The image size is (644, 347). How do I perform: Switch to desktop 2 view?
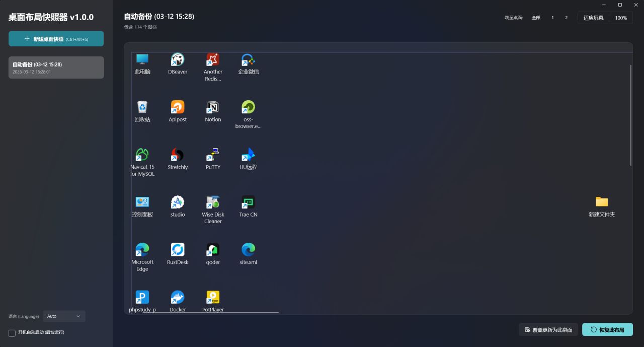point(566,17)
